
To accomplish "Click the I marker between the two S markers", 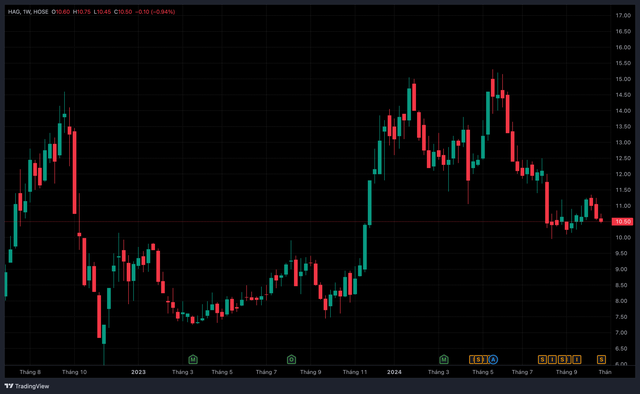I will (552, 359).
